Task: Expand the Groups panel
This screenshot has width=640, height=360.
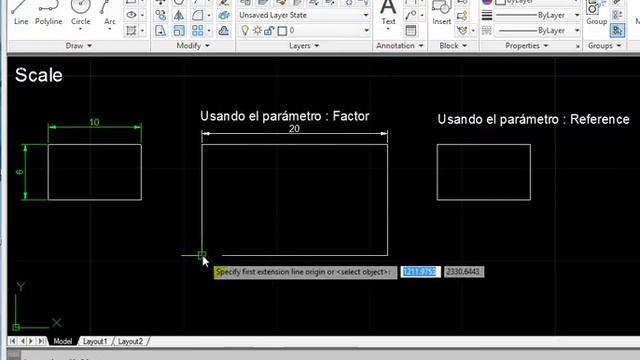Action: [604, 46]
